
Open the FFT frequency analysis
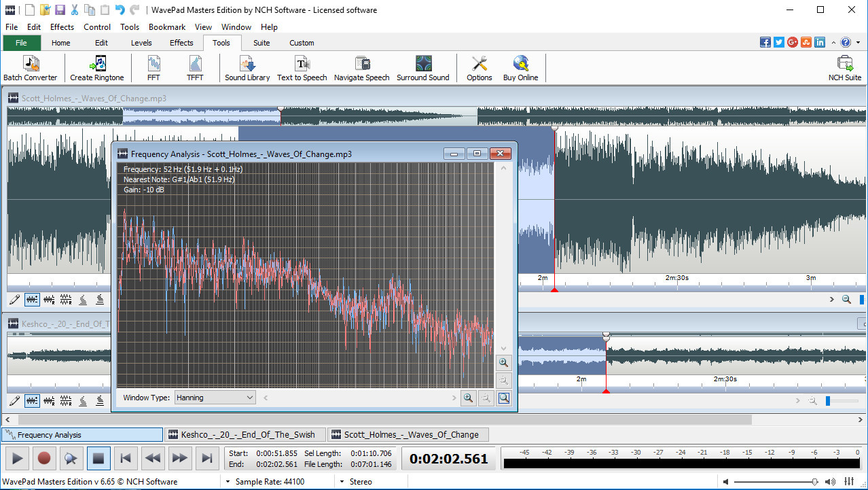click(154, 69)
